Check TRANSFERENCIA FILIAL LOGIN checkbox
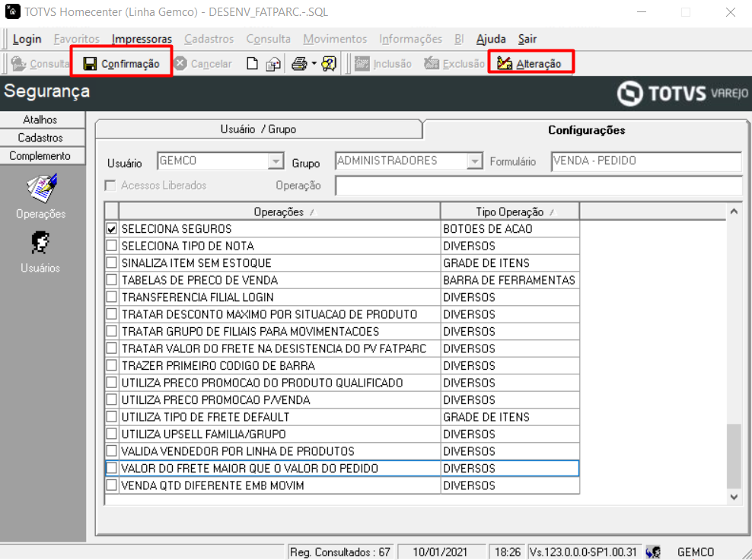Image resolution: width=752 pixels, height=560 pixels. [x=112, y=297]
